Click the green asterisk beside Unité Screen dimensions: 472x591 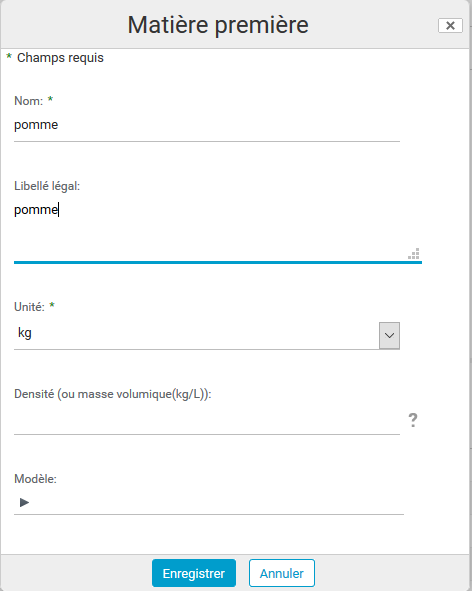[52, 305]
